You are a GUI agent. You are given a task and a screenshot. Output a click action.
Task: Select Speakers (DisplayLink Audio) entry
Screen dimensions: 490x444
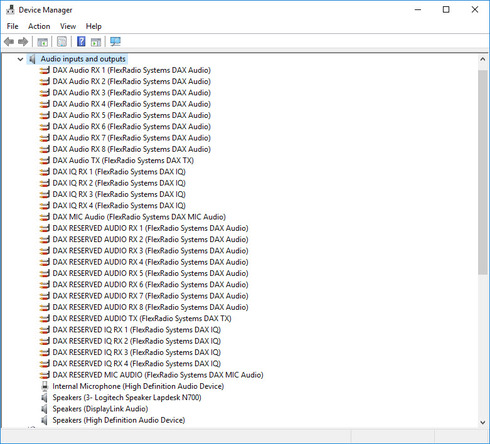pyautogui.click(x=100, y=409)
